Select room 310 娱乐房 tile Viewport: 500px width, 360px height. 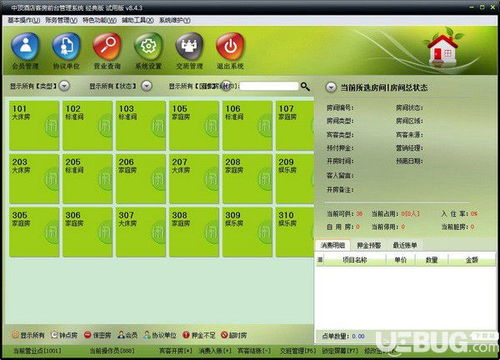click(x=295, y=232)
